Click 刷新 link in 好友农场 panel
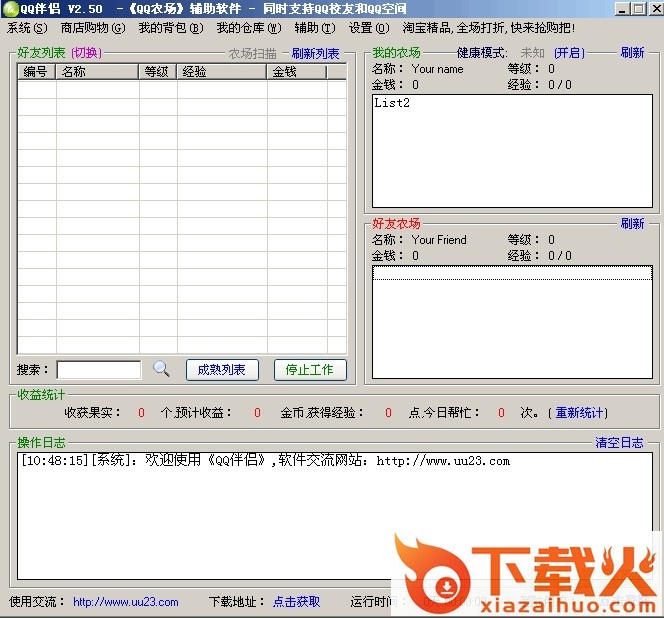This screenshot has width=664, height=618. click(632, 224)
